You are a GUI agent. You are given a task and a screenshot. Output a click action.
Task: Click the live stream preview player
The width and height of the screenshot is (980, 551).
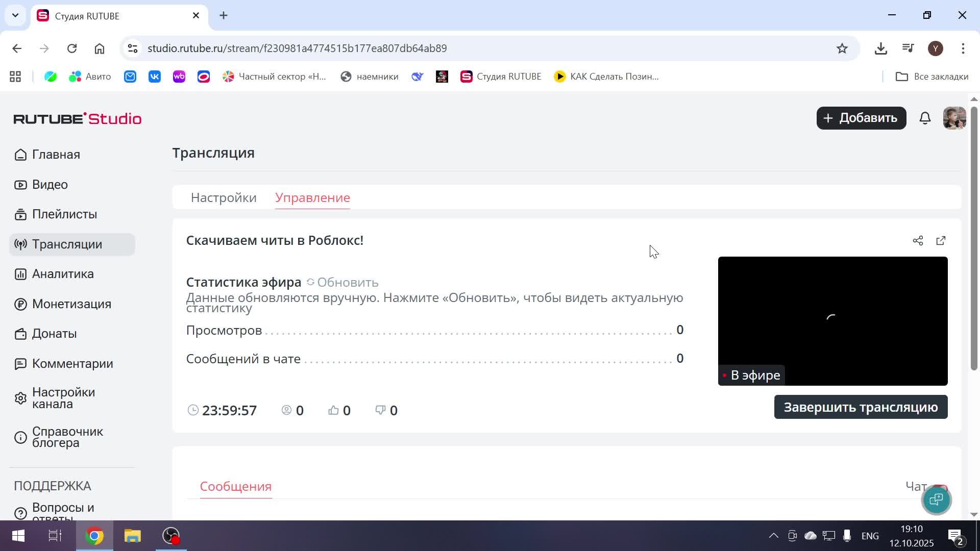(x=832, y=320)
